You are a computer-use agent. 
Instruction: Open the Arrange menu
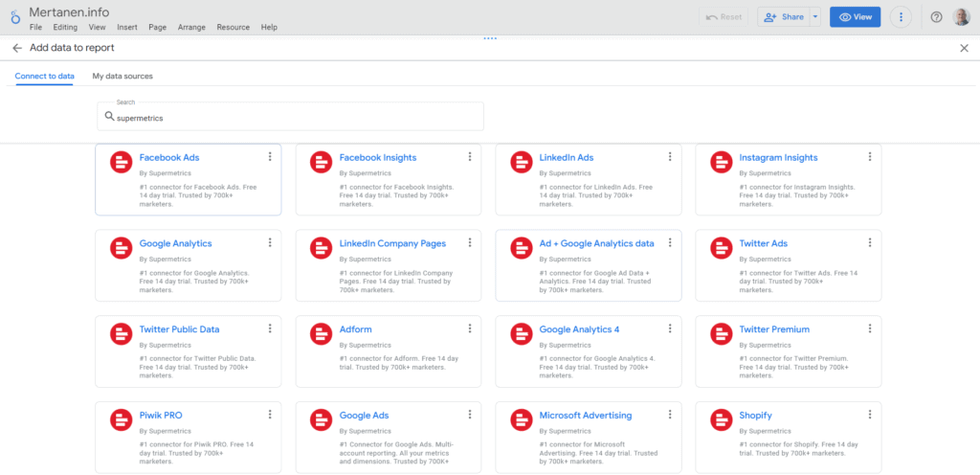(191, 28)
